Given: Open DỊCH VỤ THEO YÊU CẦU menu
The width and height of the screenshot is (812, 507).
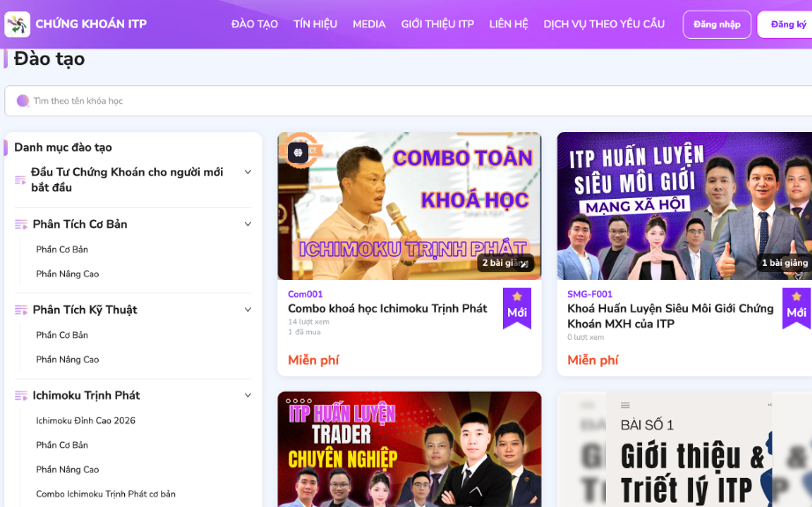Looking at the screenshot, I should pyautogui.click(x=604, y=25).
